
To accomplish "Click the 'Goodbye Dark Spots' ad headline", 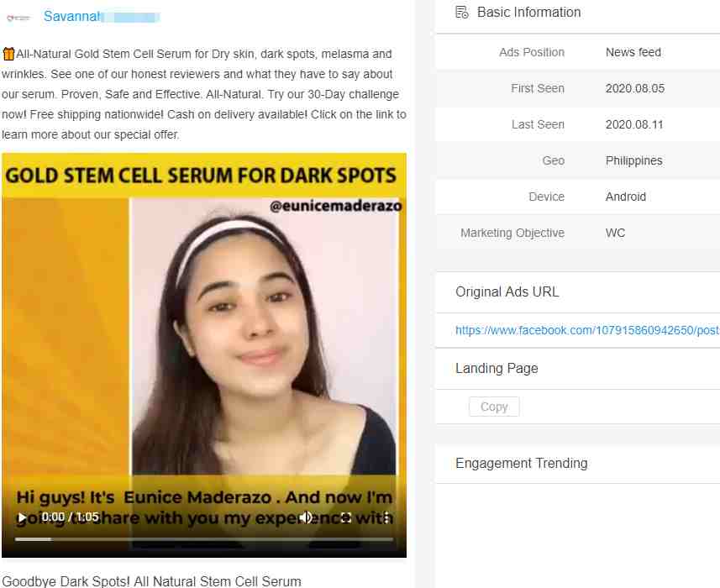I will pos(151,581).
